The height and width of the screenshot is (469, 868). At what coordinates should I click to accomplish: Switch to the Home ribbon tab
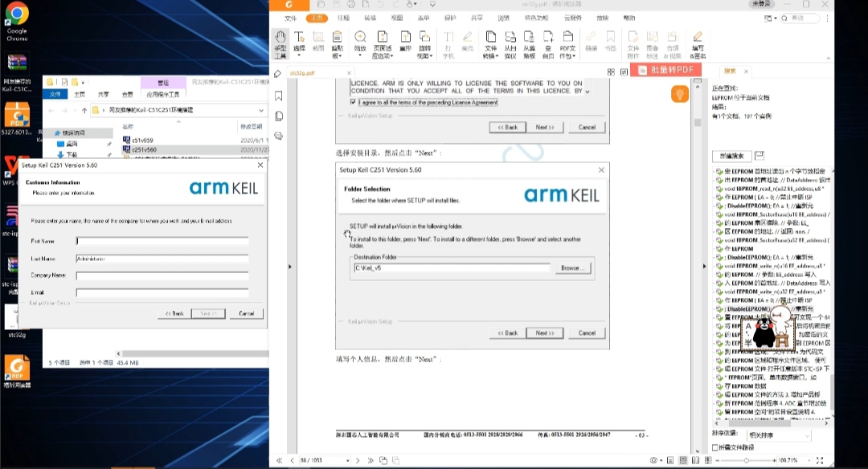coord(317,18)
